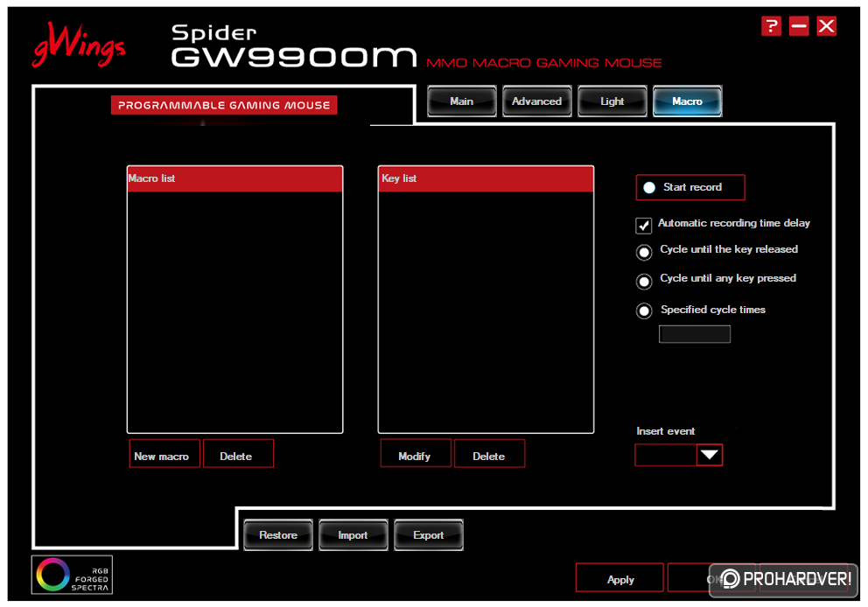
Task: Start record of a macro
Action: pos(690,187)
